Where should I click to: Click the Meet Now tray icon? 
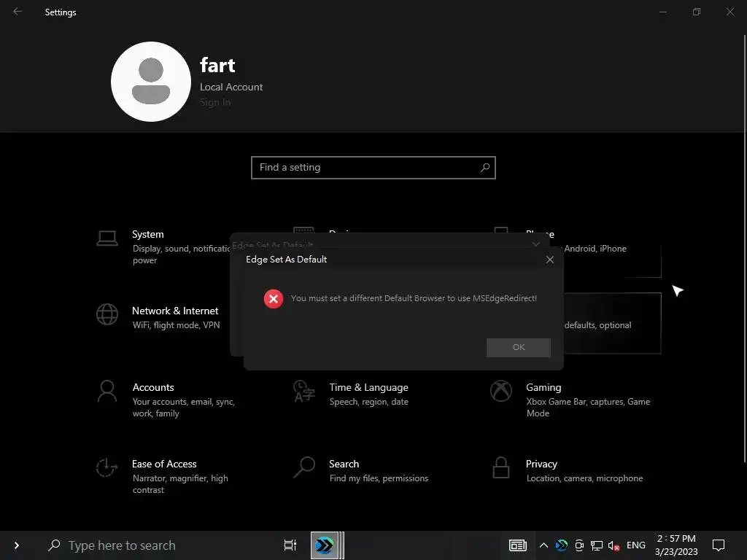pyautogui.click(x=578, y=545)
